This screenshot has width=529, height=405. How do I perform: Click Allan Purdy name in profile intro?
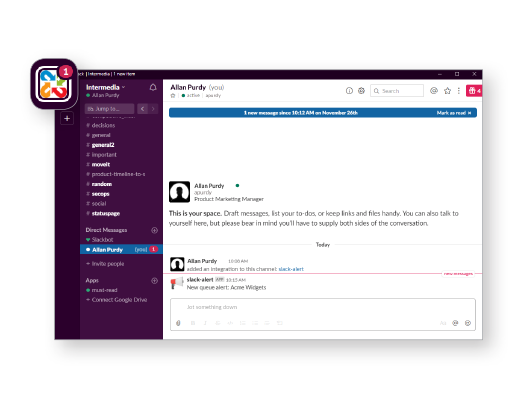(209, 186)
